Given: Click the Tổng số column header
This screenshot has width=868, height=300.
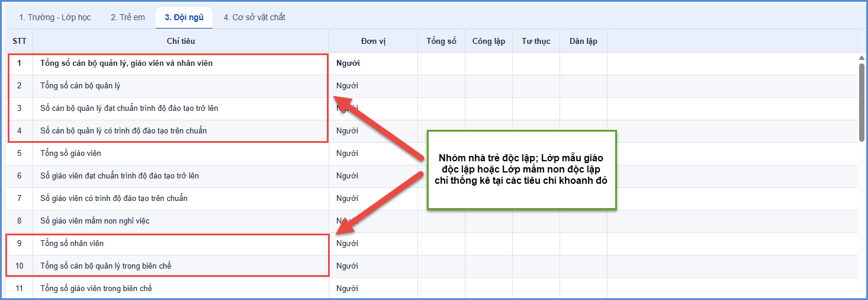Looking at the screenshot, I should 442,41.
